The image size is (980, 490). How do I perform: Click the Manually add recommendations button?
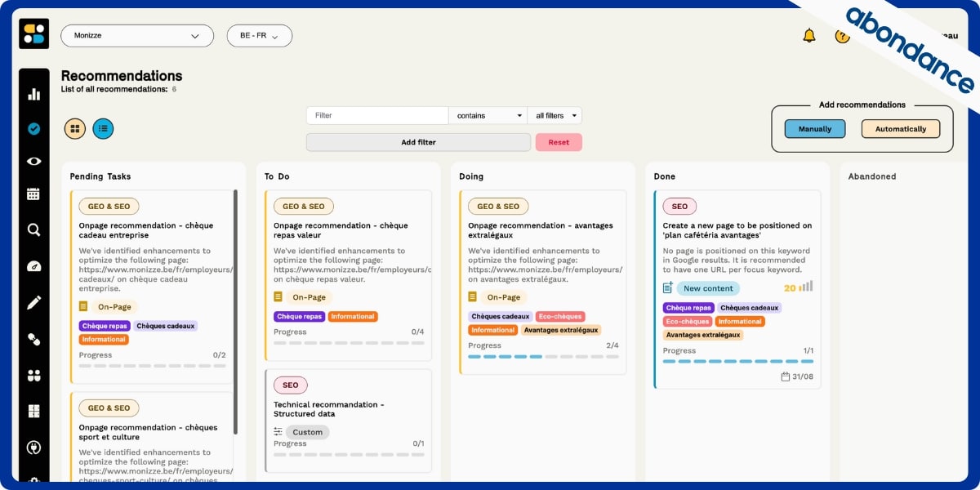point(814,129)
